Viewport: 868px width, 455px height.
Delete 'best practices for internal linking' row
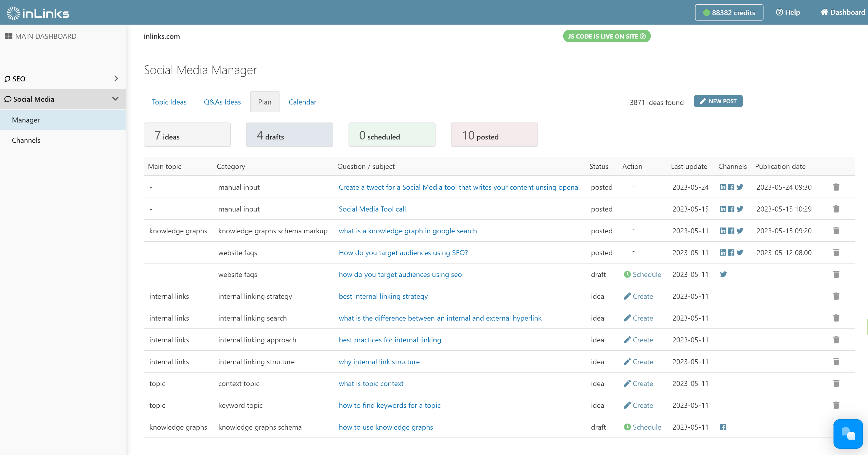pyautogui.click(x=836, y=340)
